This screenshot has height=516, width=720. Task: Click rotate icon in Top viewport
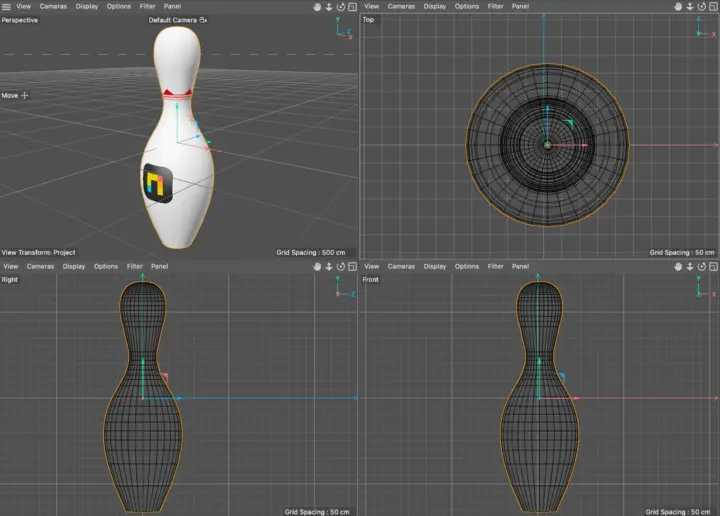(x=702, y=7)
